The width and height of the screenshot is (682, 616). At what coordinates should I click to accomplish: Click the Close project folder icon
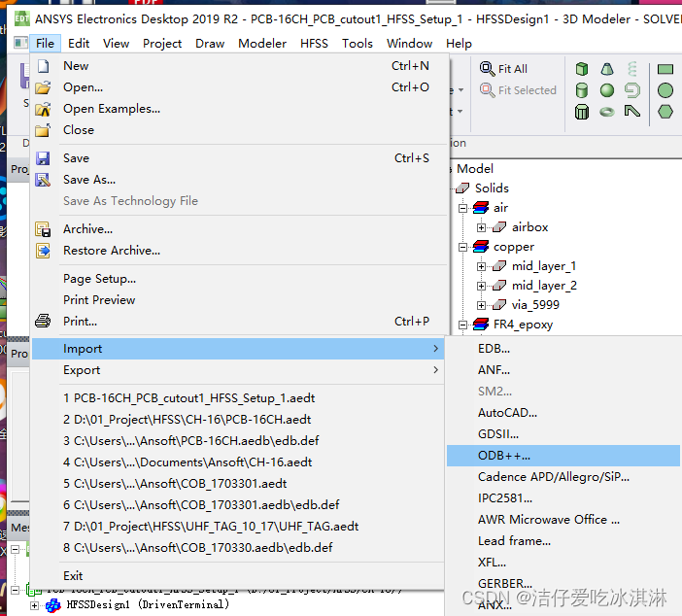(43, 130)
